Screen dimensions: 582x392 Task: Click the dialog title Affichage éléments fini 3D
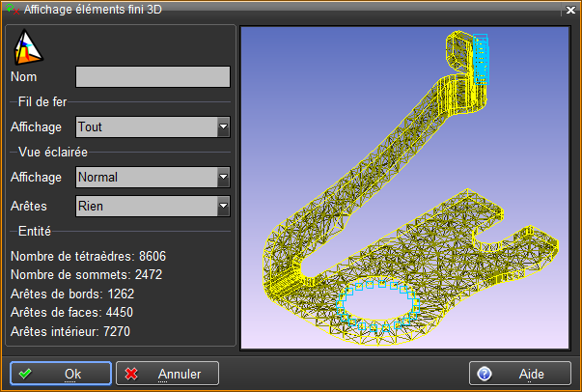tap(93, 10)
